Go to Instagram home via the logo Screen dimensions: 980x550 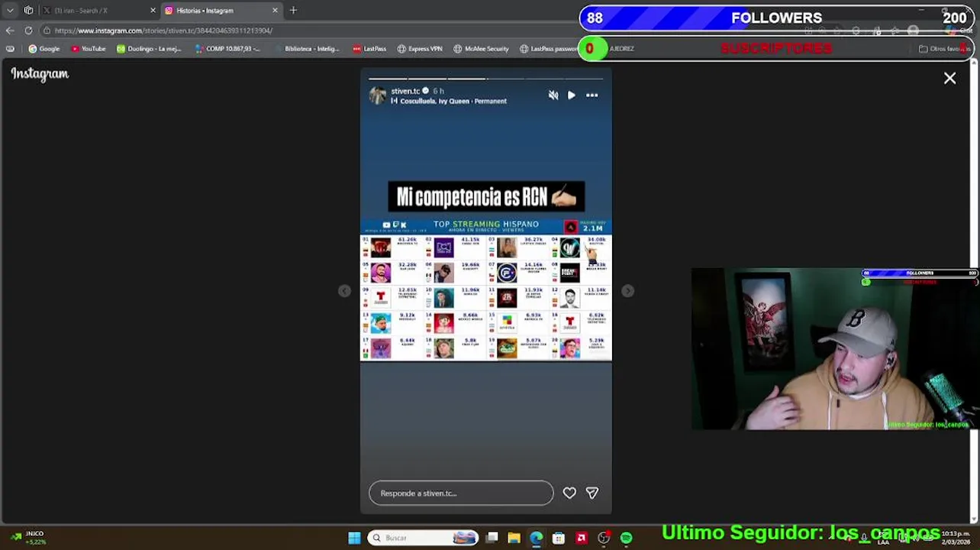(x=40, y=74)
